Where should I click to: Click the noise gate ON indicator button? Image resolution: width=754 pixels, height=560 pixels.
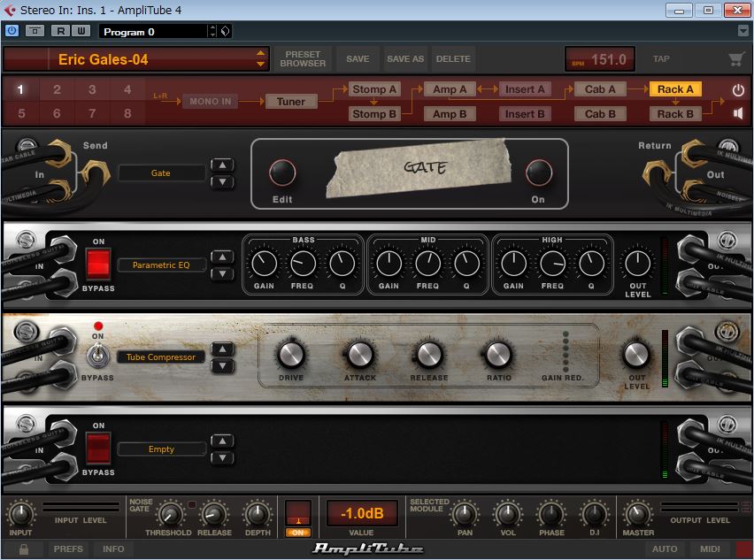297,532
